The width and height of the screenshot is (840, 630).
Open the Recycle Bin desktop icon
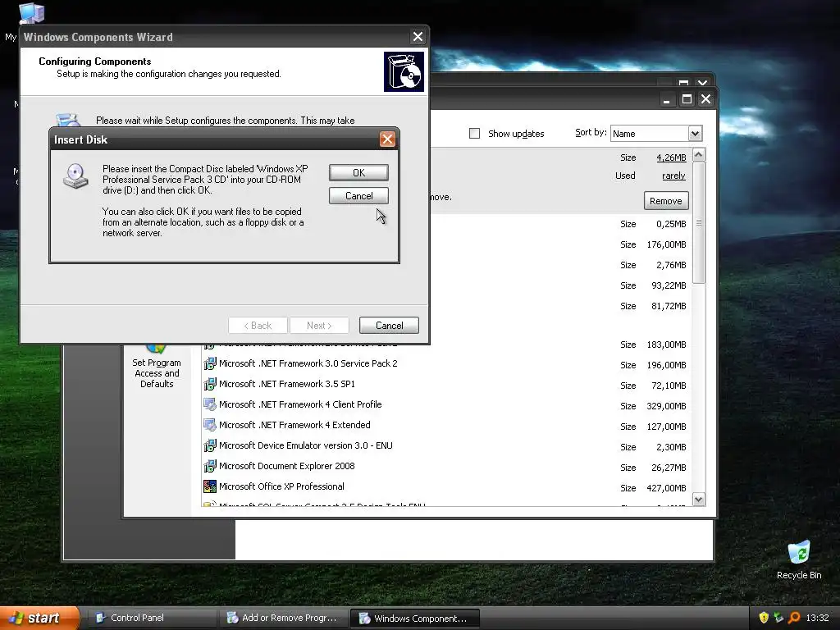click(x=799, y=560)
